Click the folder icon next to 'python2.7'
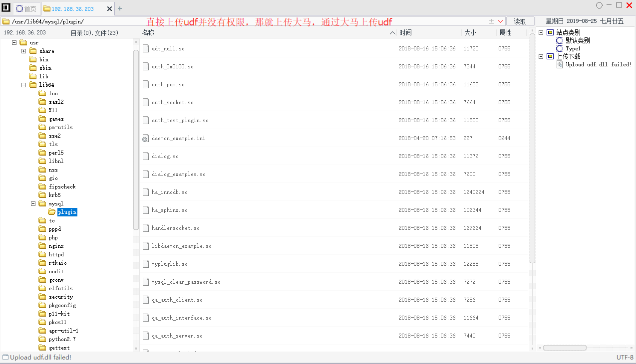Viewport: 636px width, 364px height. 42,339
